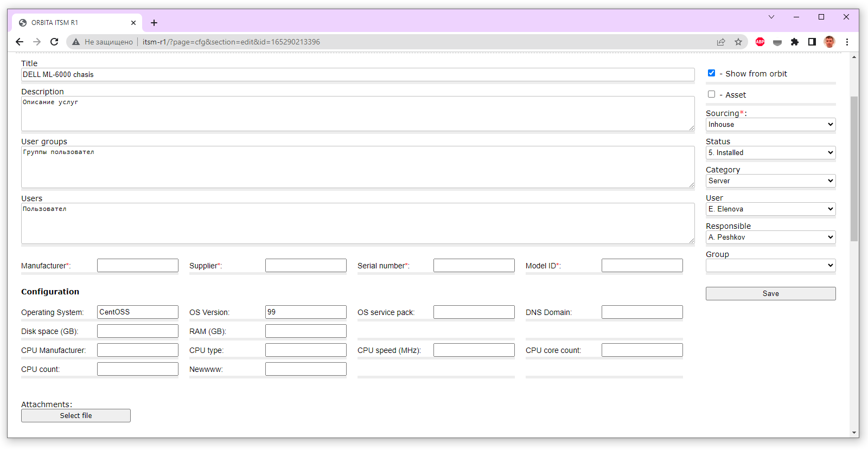Click the browser back arrow
Image resolution: width=868 pixels, height=450 pixels.
coord(20,42)
